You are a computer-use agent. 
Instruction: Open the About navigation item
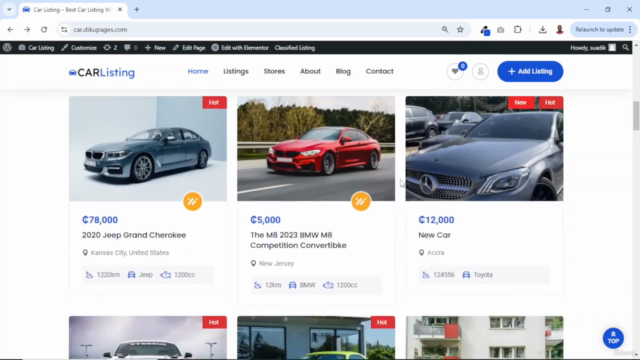click(310, 71)
